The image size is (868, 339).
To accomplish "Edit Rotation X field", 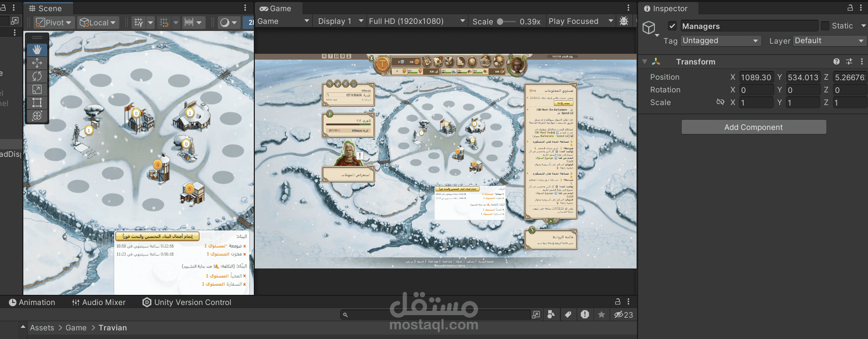I will pyautogui.click(x=756, y=90).
